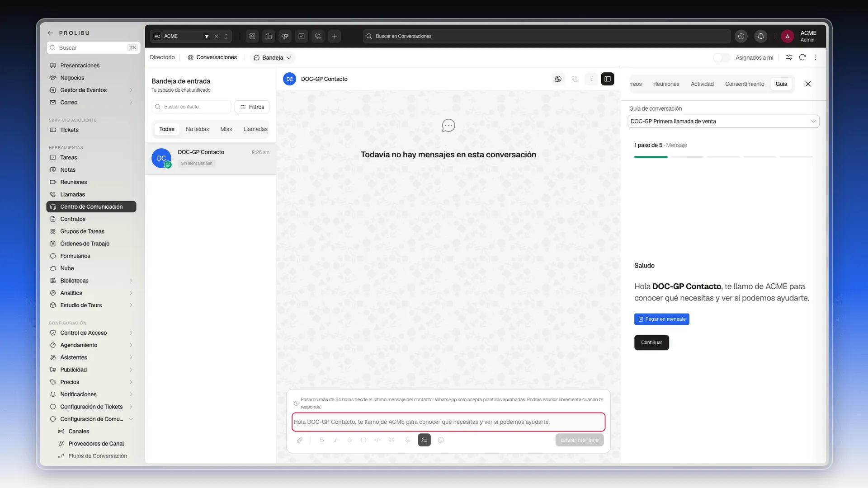
Task: Open Canales under Configuración de Comunicación
Action: pyautogui.click(x=79, y=432)
